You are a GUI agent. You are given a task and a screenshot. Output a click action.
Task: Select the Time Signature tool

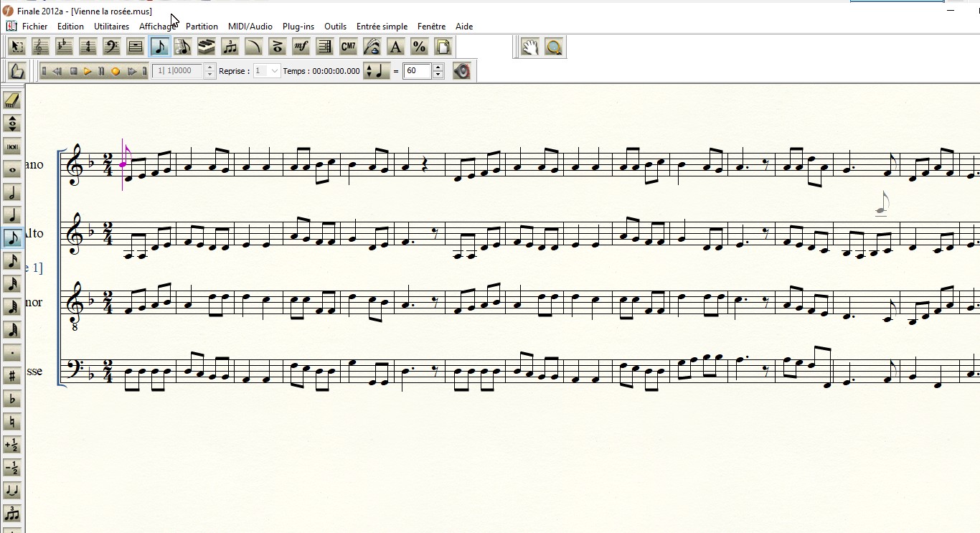click(x=88, y=47)
